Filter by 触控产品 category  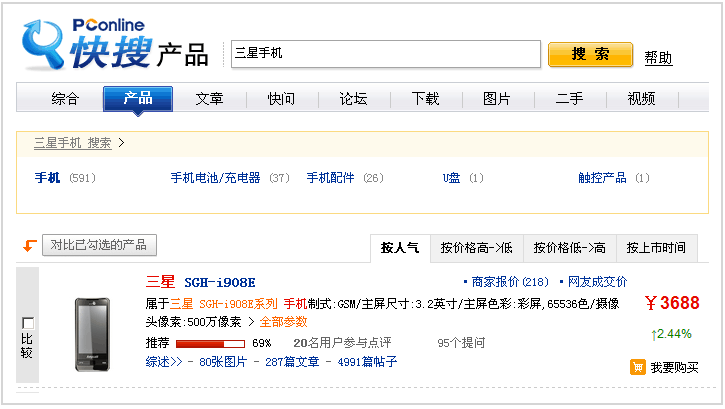(602, 177)
